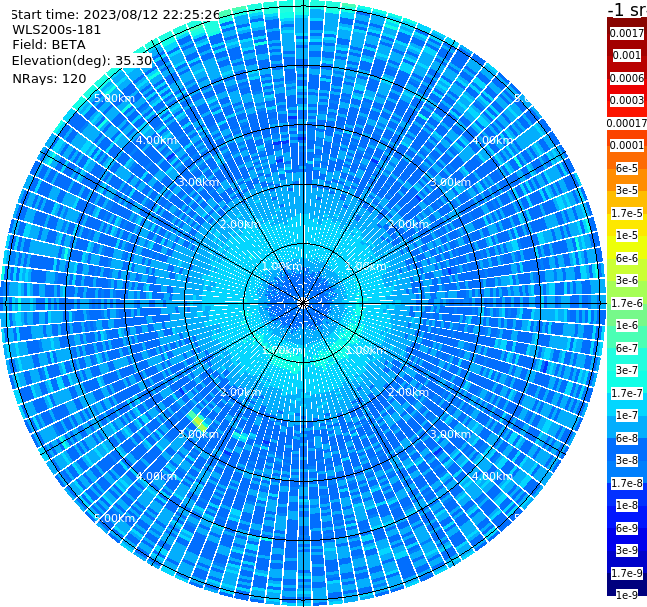
Task: Click the 1e-8 scale label
Action: 627,505
